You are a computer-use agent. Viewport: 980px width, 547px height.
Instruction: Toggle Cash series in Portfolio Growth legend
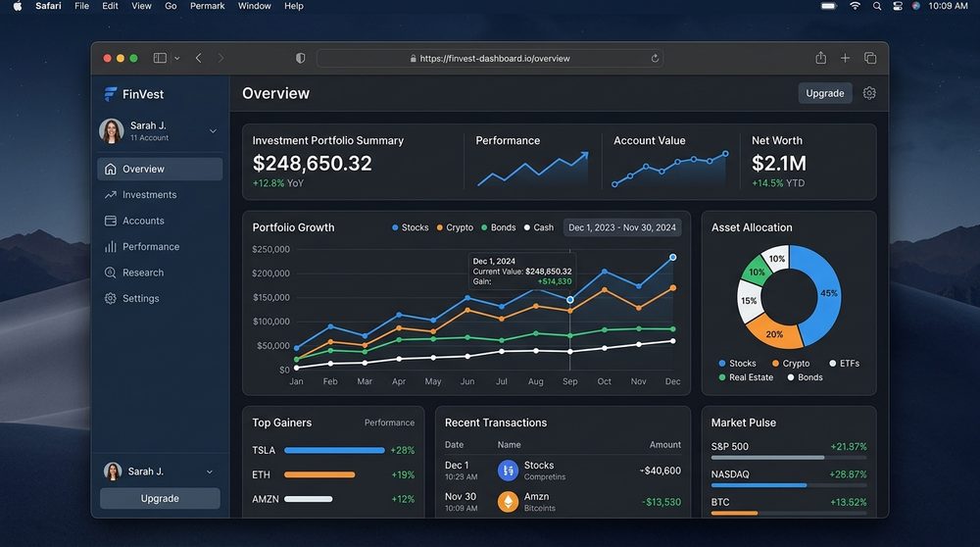[539, 227]
